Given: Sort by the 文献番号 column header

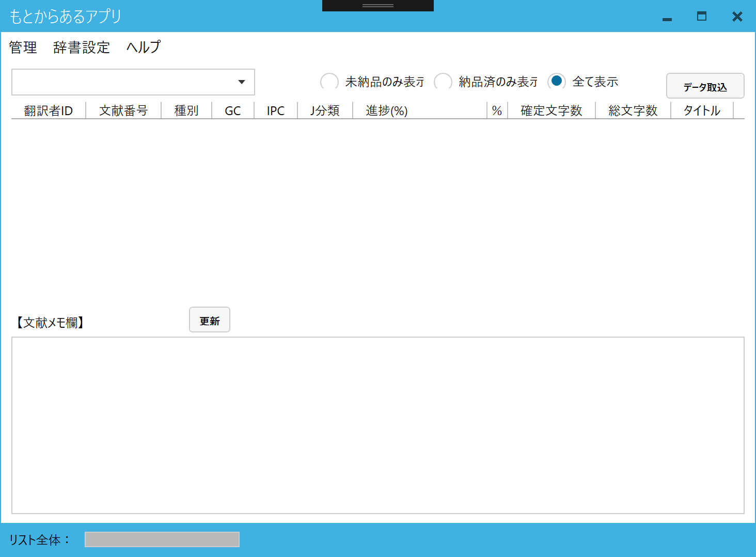Looking at the screenshot, I should pos(123,110).
